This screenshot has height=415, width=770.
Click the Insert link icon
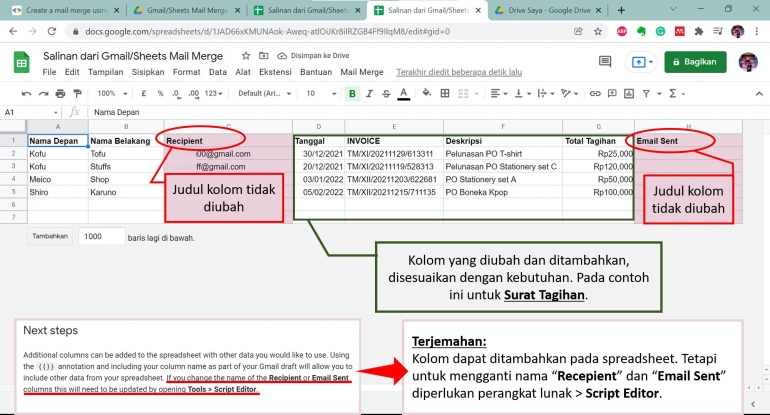point(595,93)
